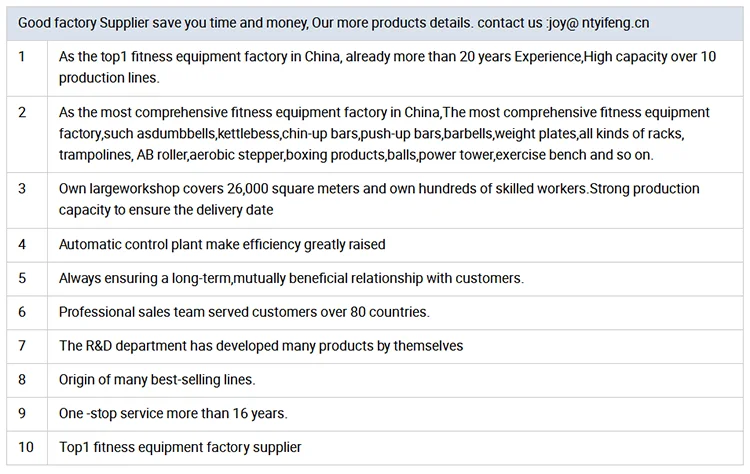Click Professional sales team over 80 countries text
The height and width of the screenshot is (474, 750).
click(x=244, y=312)
